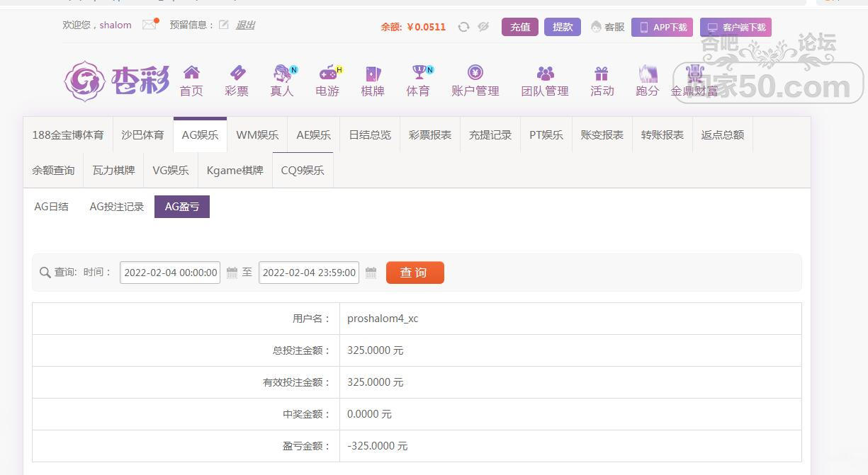Open the 杏彩 logo home

(x=117, y=81)
